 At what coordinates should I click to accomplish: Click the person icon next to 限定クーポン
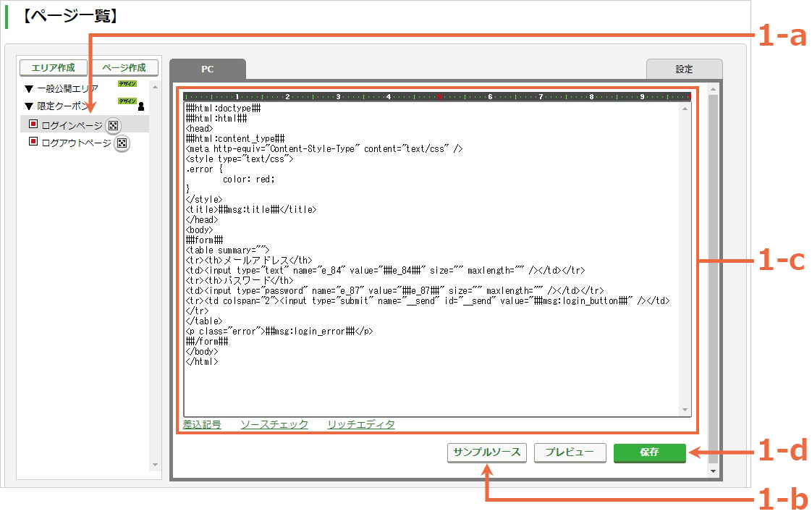click(141, 106)
